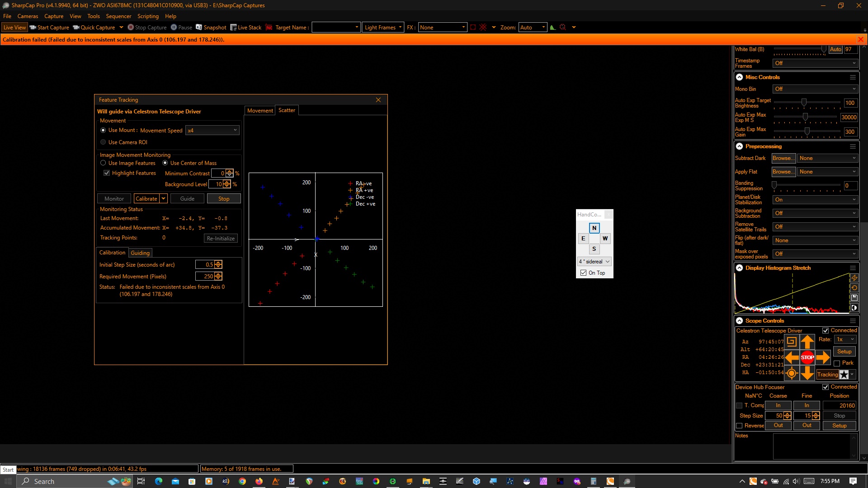Take a Snapshot from the toolbar
The width and height of the screenshot is (868, 488).
(211, 27)
